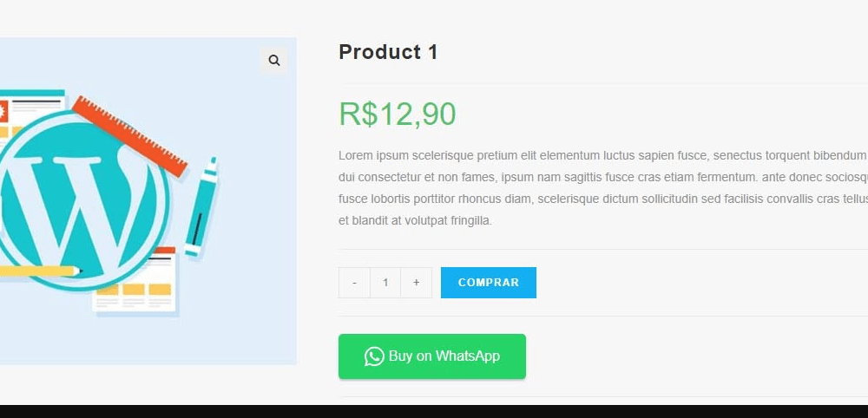The height and width of the screenshot is (418, 868).
Task: Click the WhatsApp logo icon
Action: pyautogui.click(x=374, y=356)
